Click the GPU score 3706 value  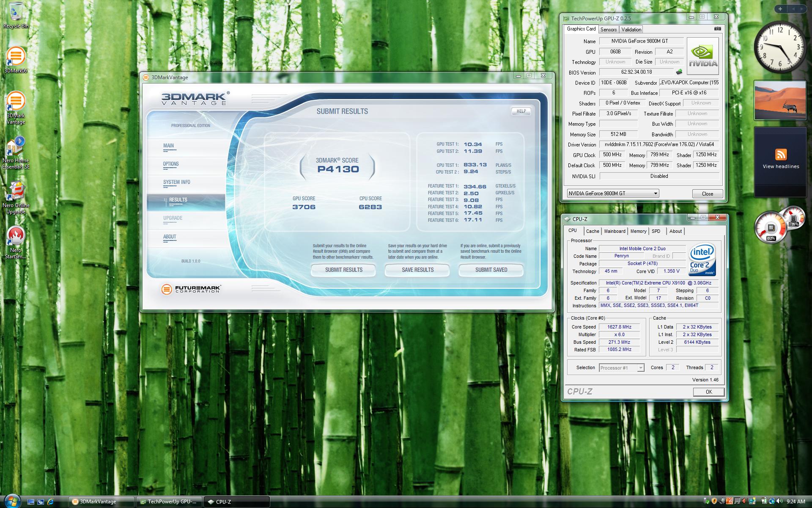coord(304,207)
